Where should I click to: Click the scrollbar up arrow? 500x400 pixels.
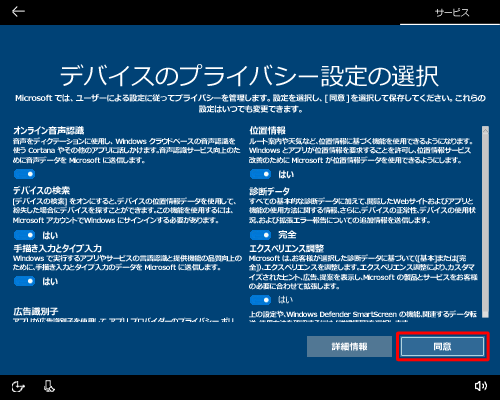485,130
